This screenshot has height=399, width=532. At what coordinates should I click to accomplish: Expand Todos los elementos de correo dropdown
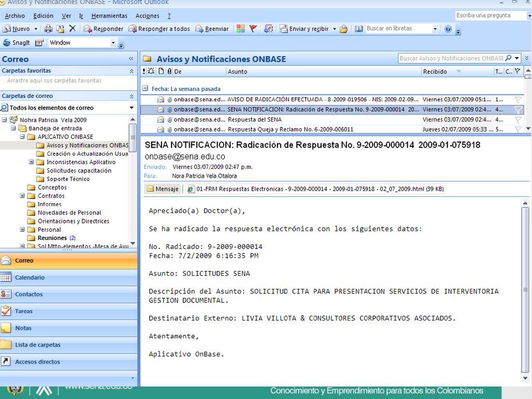[x=131, y=108]
